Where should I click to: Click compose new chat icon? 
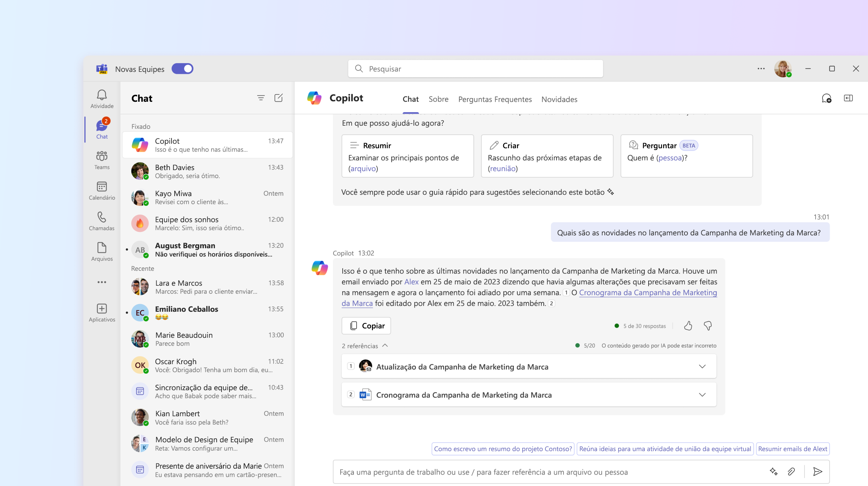[x=278, y=98]
